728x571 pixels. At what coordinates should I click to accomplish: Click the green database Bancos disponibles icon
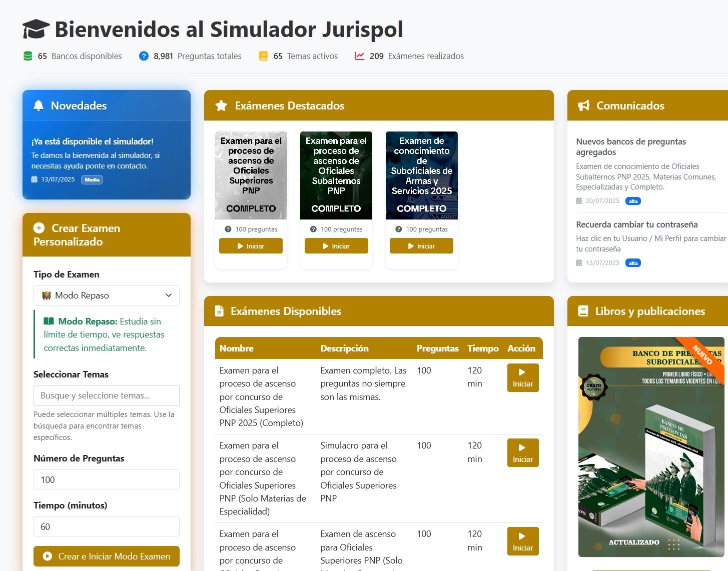coord(28,56)
